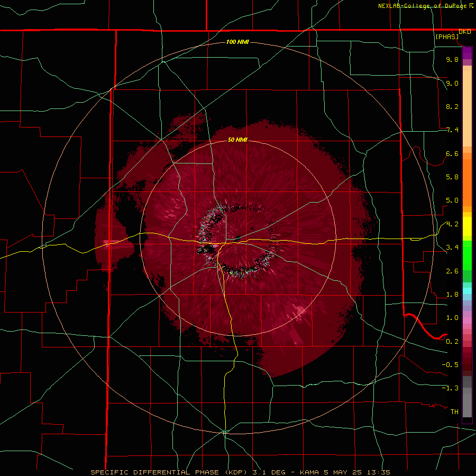The height and width of the screenshot is (476, 476).
Task: Click the DKD unit label above the legend
Action: tap(464, 32)
